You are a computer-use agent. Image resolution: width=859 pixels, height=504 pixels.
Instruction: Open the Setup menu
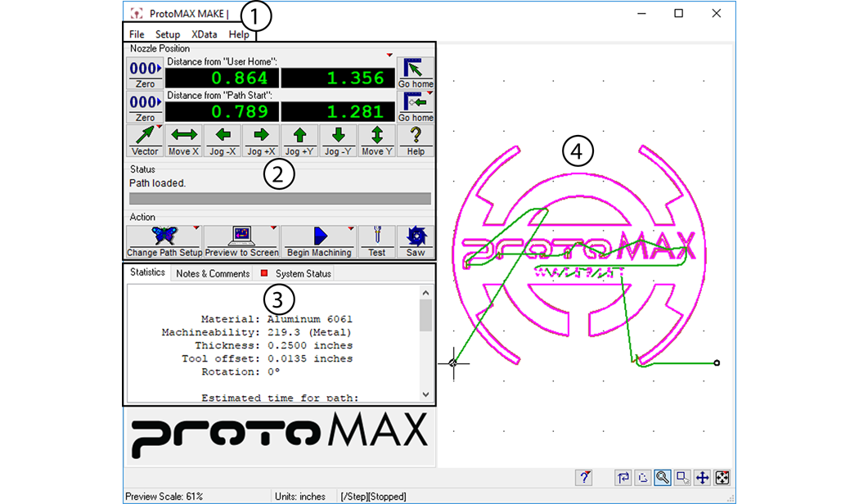168,34
